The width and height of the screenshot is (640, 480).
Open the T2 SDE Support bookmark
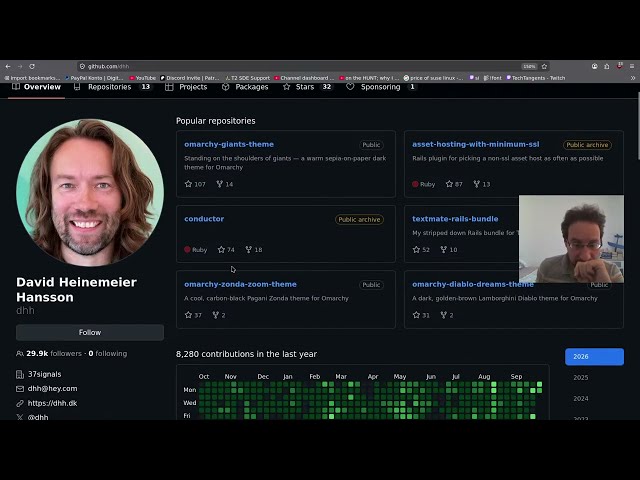[248, 78]
